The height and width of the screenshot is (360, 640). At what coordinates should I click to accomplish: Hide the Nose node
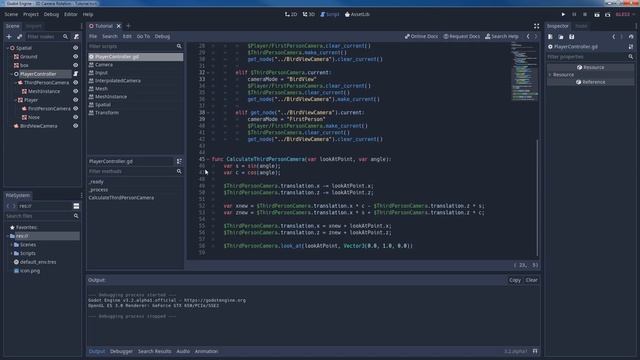click(76, 117)
